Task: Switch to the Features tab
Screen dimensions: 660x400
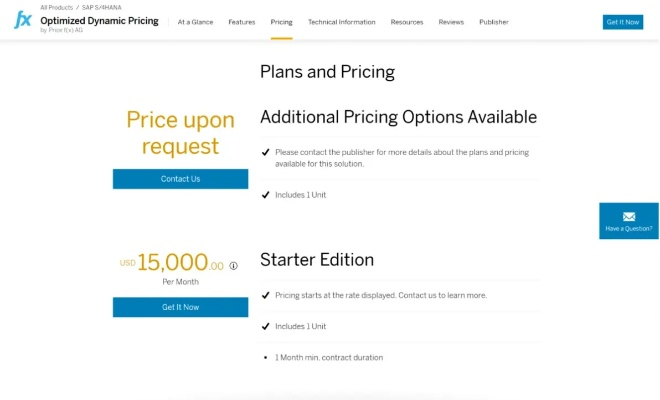Action: [241, 22]
